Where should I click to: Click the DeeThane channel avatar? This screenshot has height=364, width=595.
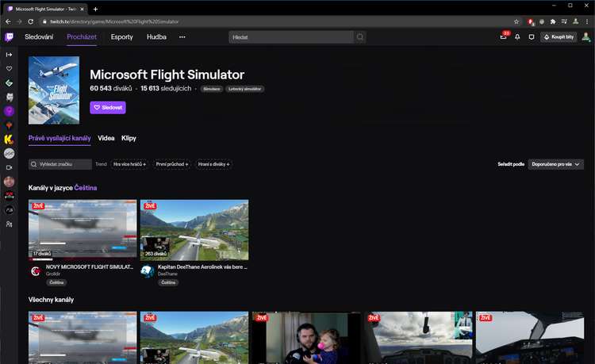(148, 271)
